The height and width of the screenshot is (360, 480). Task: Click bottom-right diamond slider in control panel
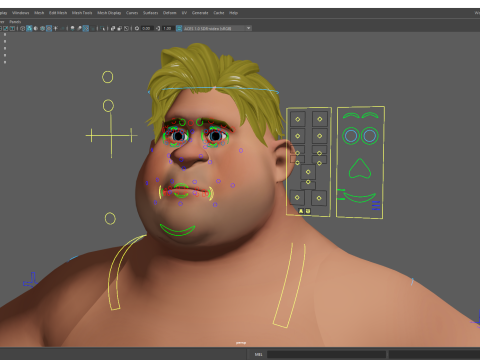coord(319,198)
